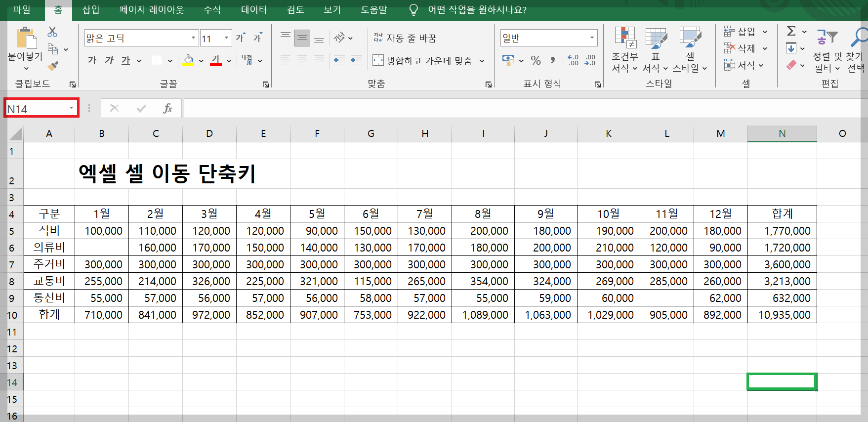Apply comma style format

[x=553, y=60]
